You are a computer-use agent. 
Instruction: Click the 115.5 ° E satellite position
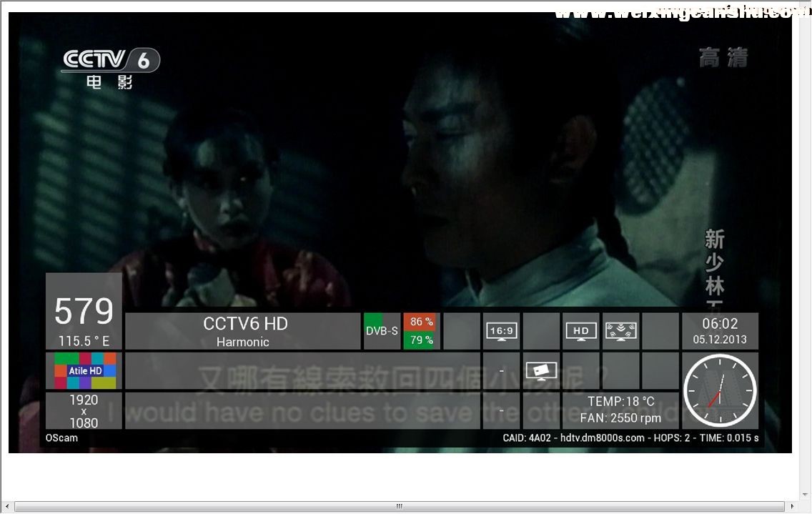click(84, 341)
